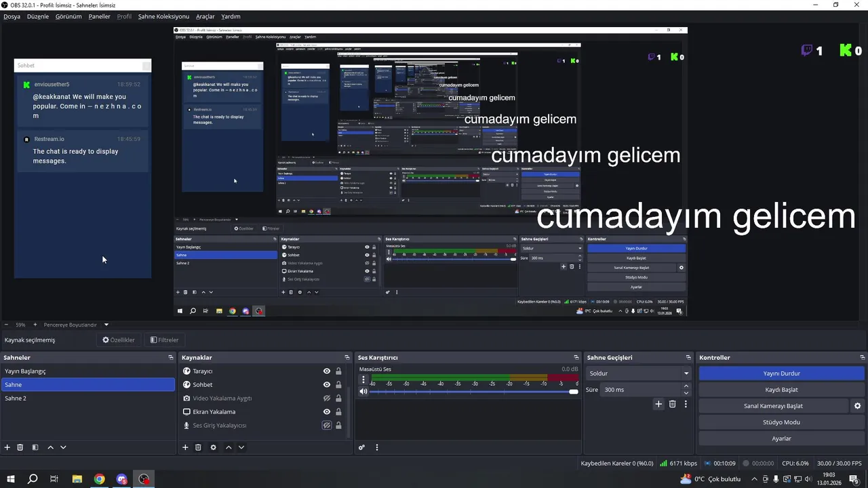868x488 pixels.
Task: Show hidden system tray icons chevron
Action: pyautogui.click(x=755, y=479)
